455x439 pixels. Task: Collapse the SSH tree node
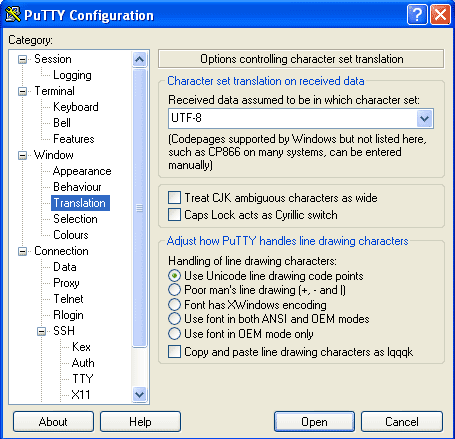[41, 331]
